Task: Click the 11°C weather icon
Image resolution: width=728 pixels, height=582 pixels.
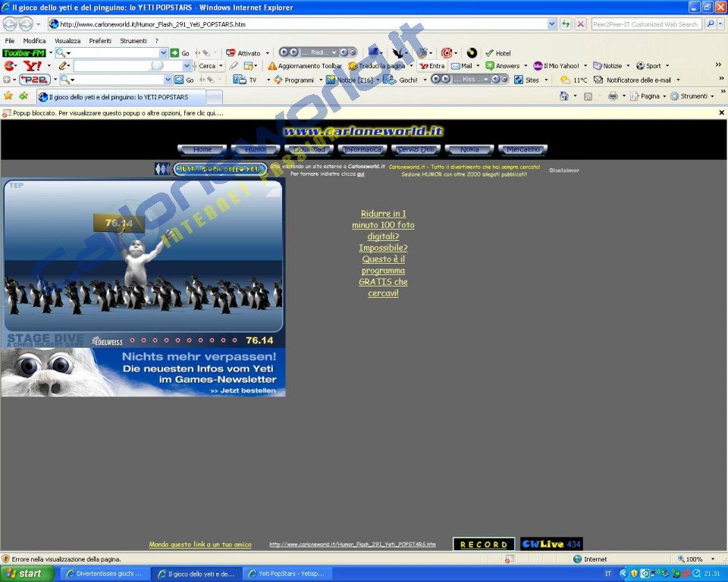Action: click(565, 80)
